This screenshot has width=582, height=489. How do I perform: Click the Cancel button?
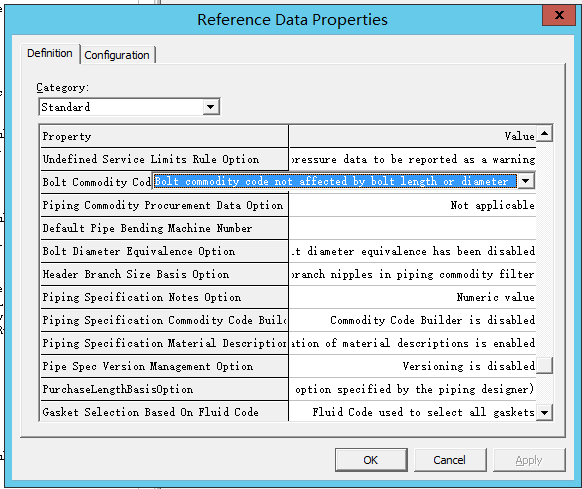point(450,460)
